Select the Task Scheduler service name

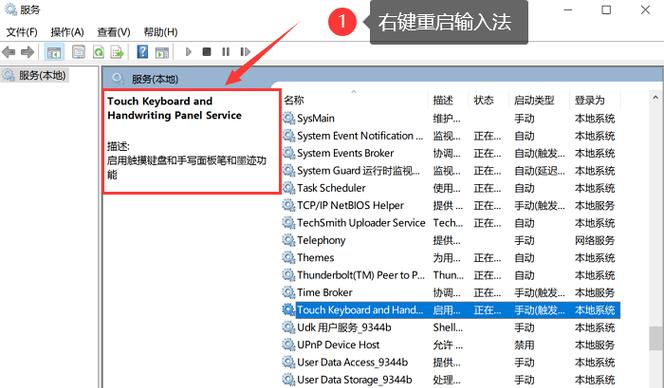coord(332,188)
